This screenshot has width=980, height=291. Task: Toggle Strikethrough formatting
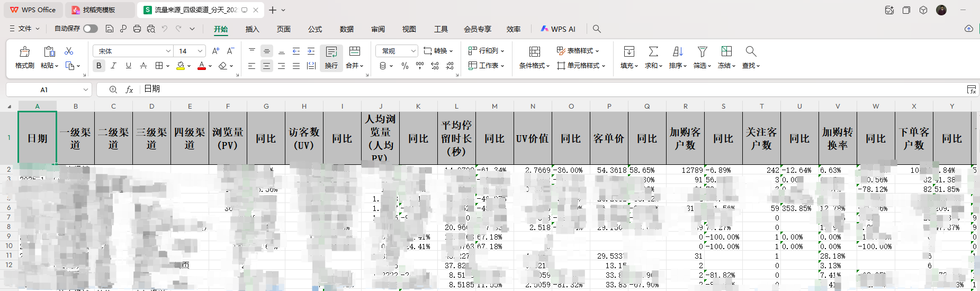[143, 66]
